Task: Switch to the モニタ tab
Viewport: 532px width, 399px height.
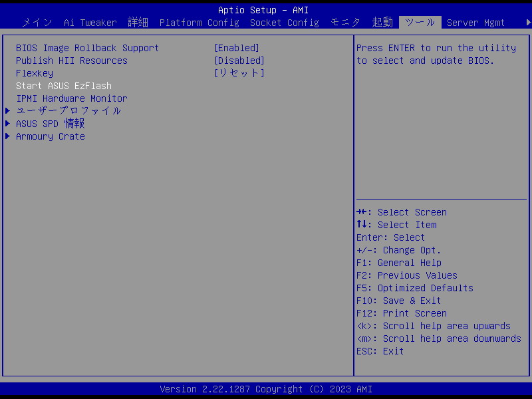Action: (345, 23)
